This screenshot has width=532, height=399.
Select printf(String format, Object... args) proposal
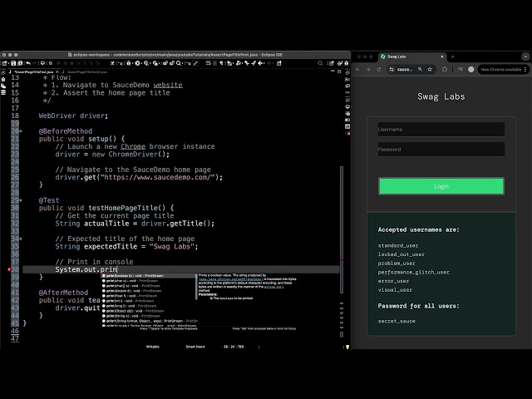tap(148, 321)
